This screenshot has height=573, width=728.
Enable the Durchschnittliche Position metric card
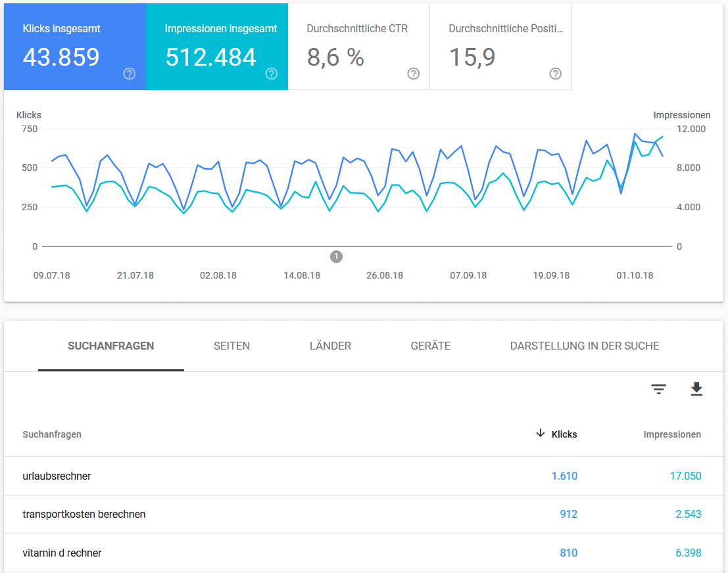500,47
